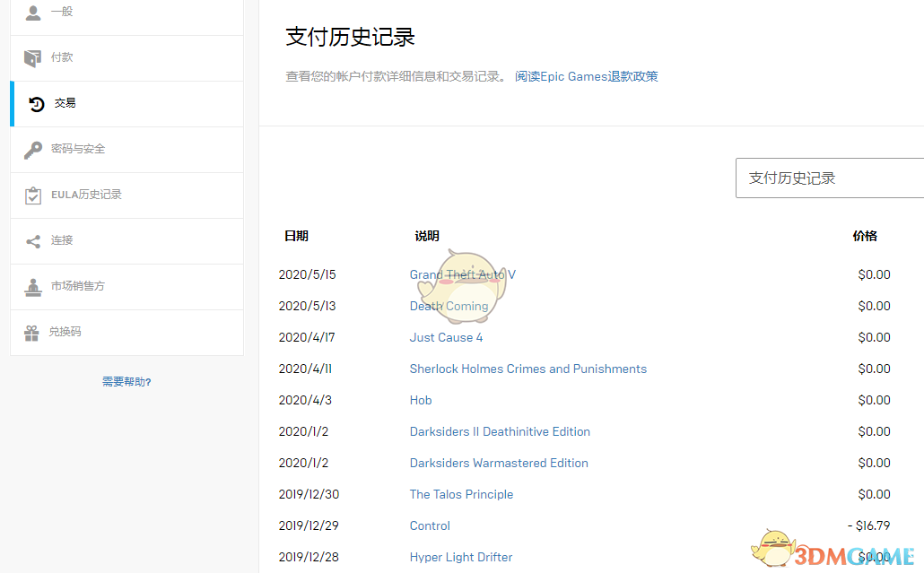Click the $0.00 price for Hob
Screen dimensions: 924x573
click(874, 400)
